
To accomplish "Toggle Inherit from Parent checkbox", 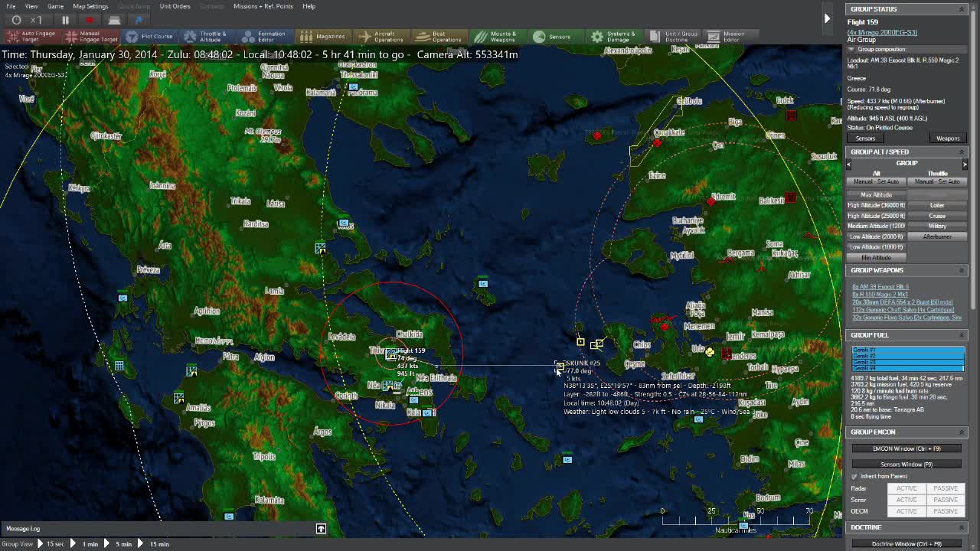I will 854,476.
